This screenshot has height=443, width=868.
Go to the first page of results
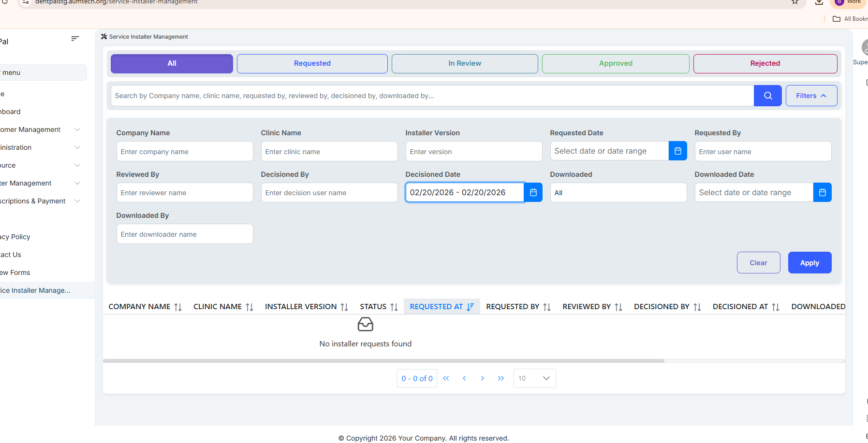(x=446, y=378)
